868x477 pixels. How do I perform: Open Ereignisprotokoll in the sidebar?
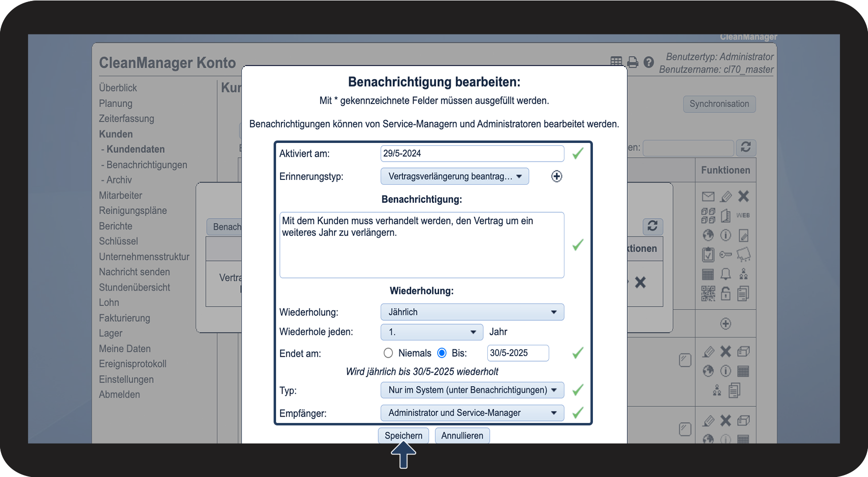click(x=133, y=364)
